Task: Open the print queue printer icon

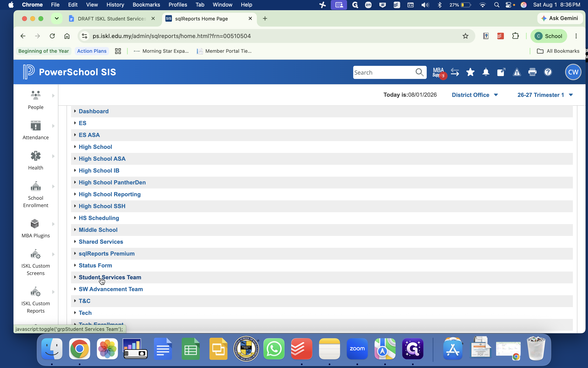Action: pyautogui.click(x=532, y=72)
